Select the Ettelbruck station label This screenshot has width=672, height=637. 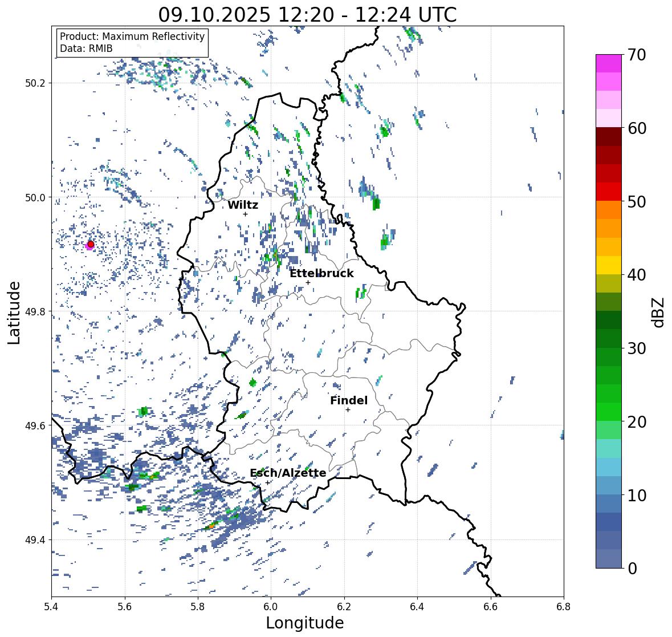[321, 273]
